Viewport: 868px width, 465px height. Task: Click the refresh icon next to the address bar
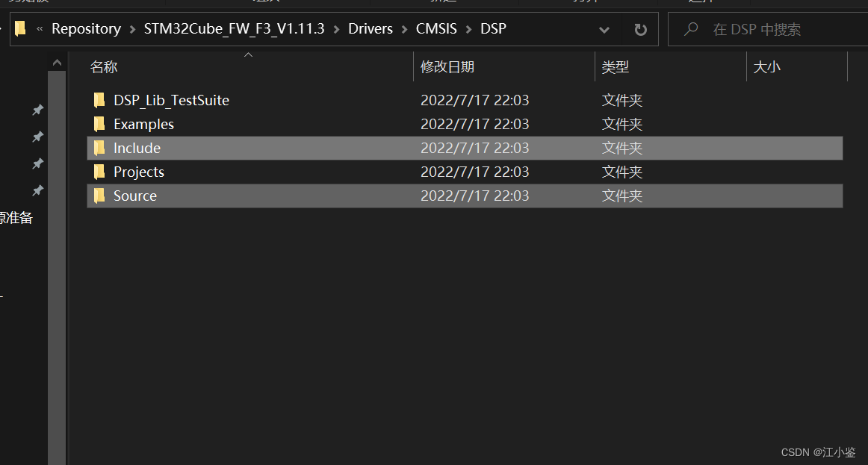[x=640, y=29]
